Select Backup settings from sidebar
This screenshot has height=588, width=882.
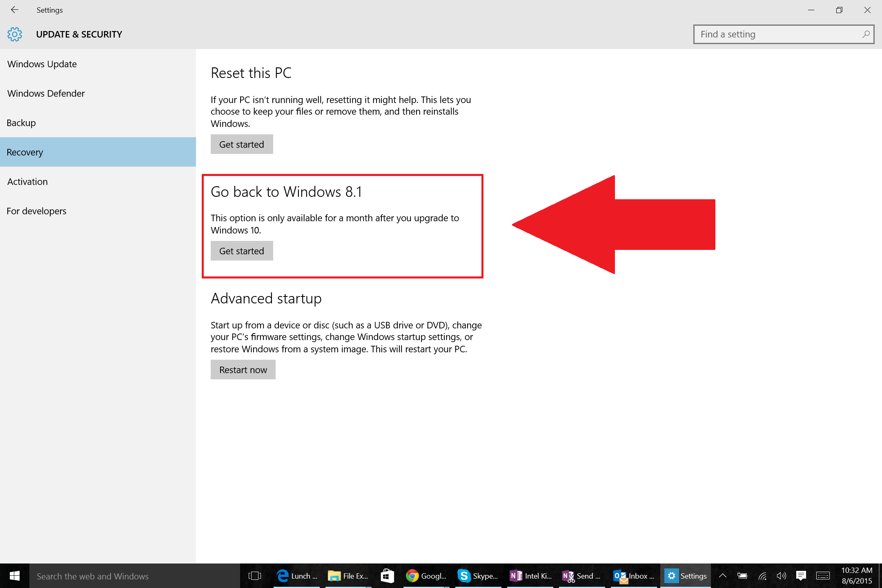[x=20, y=123]
